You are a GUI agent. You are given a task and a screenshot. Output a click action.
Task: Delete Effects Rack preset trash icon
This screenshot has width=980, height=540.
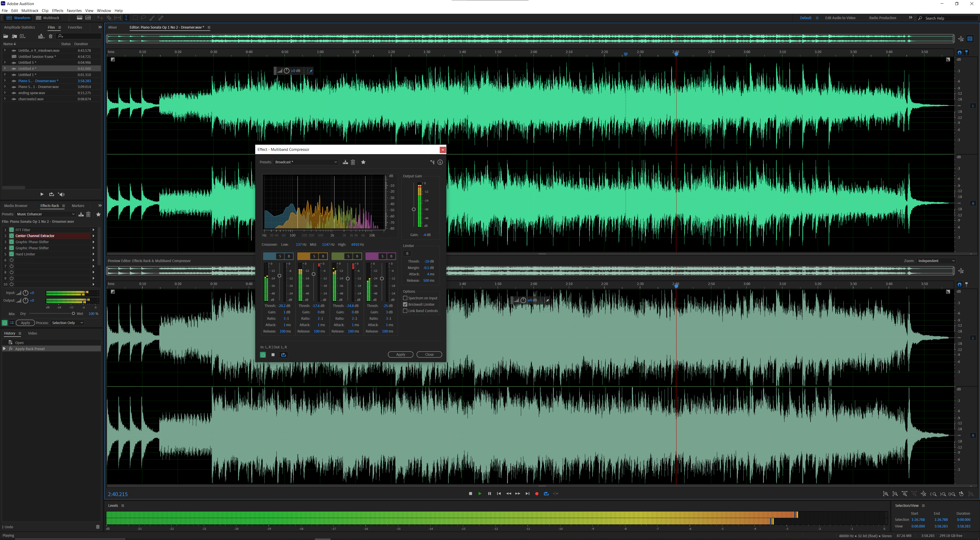coord(88,214)
